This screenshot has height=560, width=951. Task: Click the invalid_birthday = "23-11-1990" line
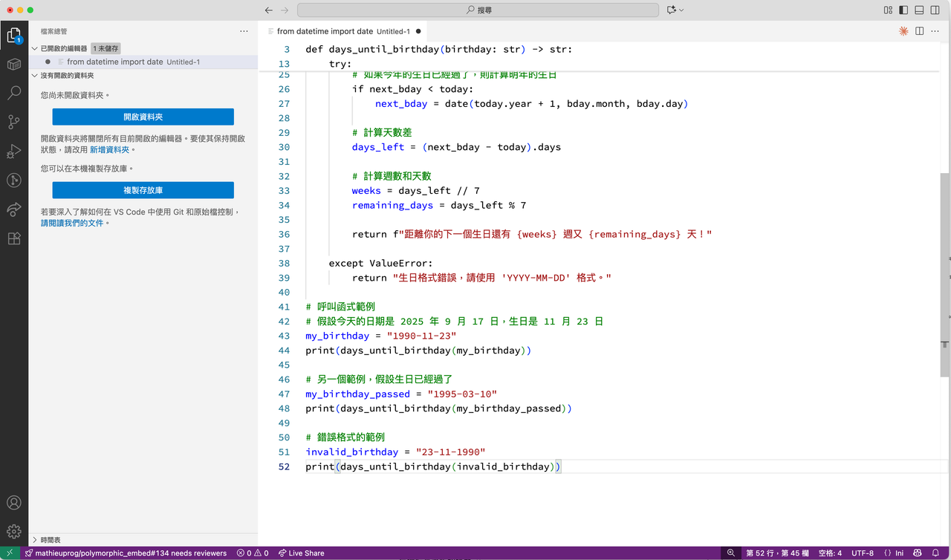coord(395,452)
